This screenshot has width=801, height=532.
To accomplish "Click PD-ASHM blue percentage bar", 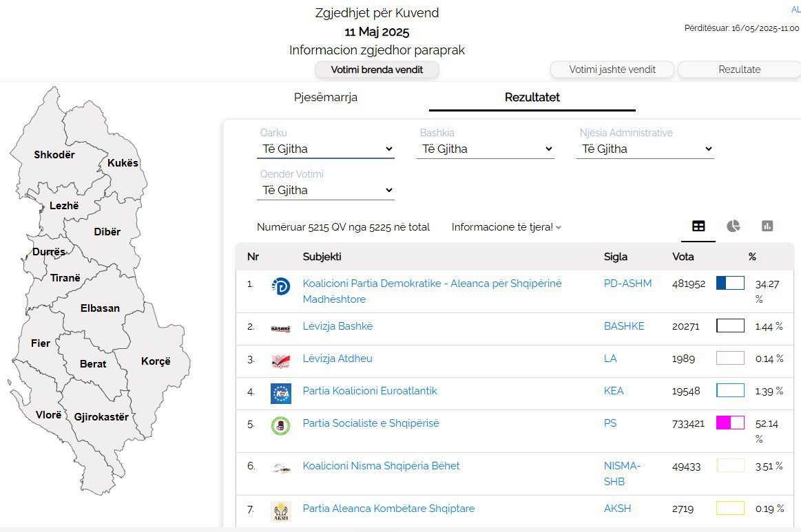I will (730, 283).
